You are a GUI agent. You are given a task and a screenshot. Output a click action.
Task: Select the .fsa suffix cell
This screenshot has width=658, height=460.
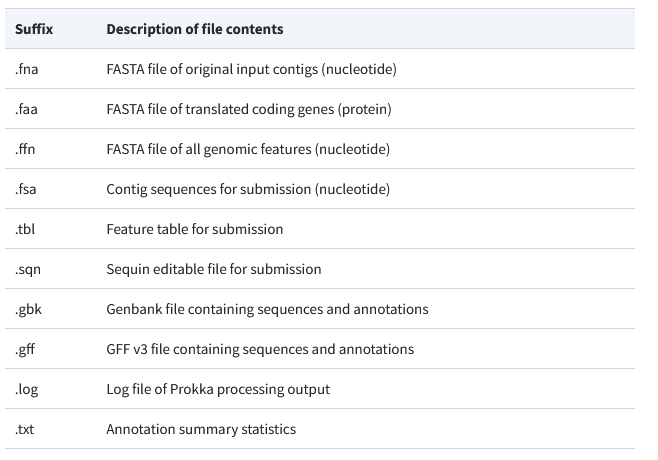click(x=26, y=189)
